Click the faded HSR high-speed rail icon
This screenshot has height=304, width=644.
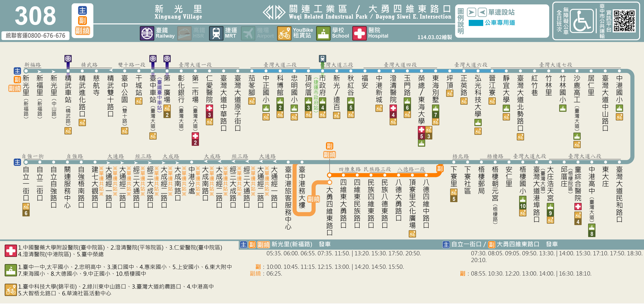pyautogui.click(x=185, y=33)
